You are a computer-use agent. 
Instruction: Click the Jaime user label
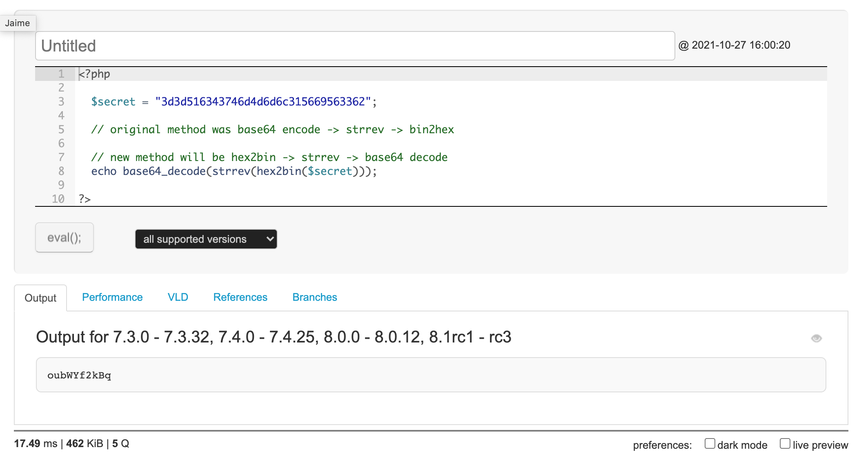tap(18, 23)
